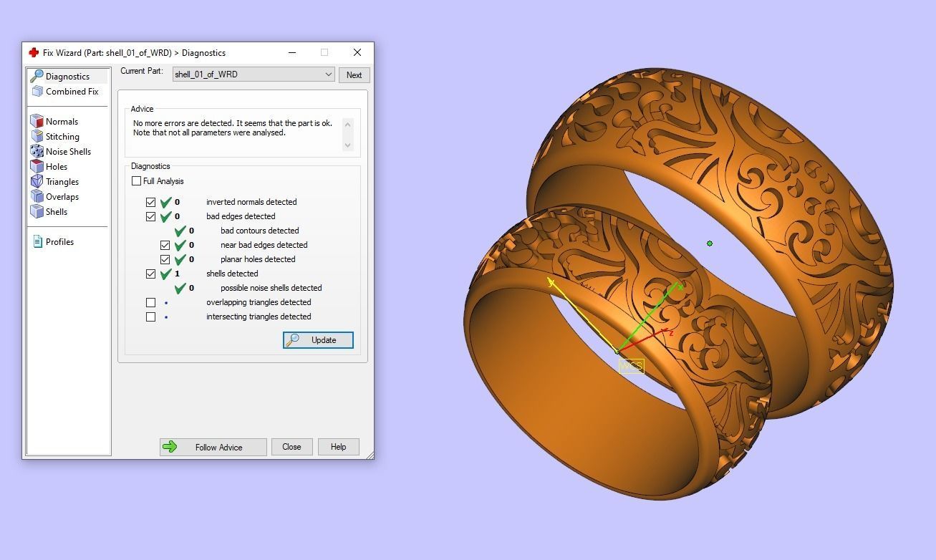
Task: Open the Profiles page
Action: pos(59,241)
